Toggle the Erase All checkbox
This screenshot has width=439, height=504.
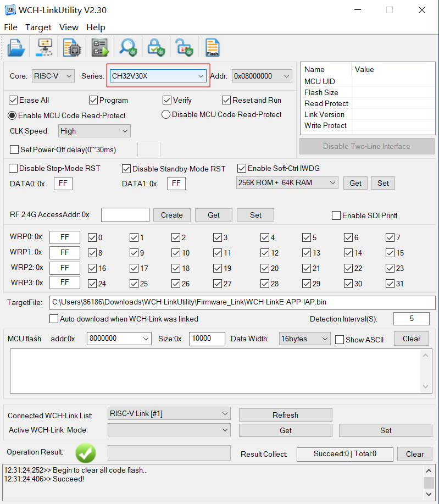click(x=13, y=100)
